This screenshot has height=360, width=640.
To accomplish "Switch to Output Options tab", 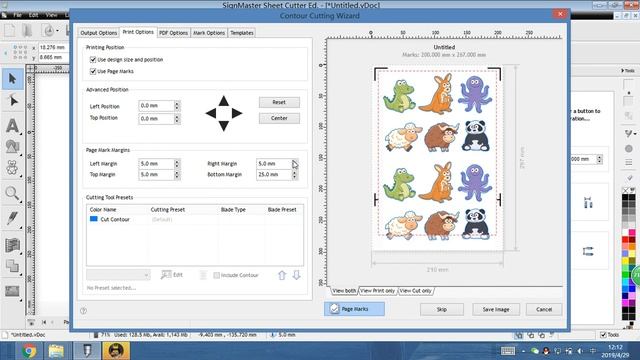I will pyautogui.click(x=98, y=33).
